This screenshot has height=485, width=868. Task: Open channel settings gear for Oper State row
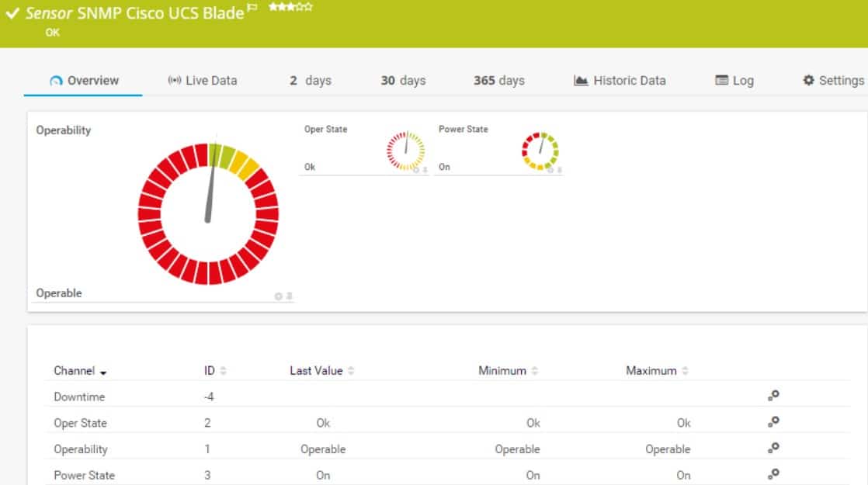[x=773, y=422]
